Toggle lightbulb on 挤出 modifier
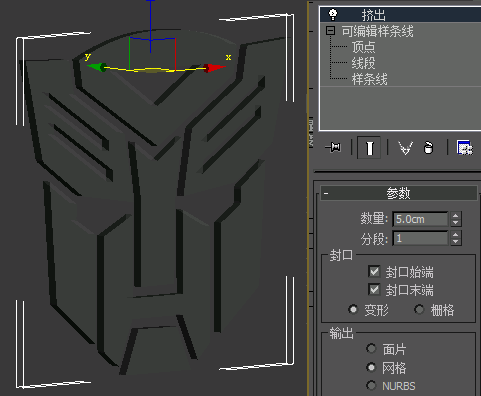The width and height of the screenshot is (481, 396). point(333,15)
